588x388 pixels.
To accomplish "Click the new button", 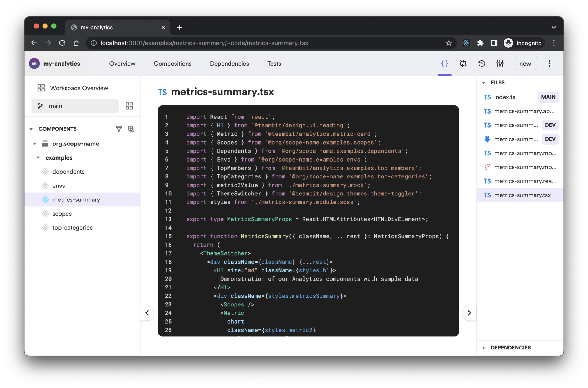I will pyautogui.click(x=526, y=64).
